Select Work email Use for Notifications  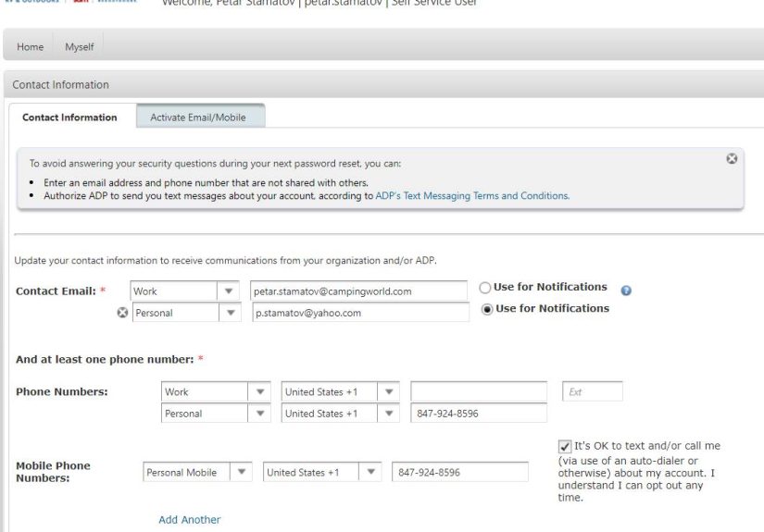tap(485, 288)
